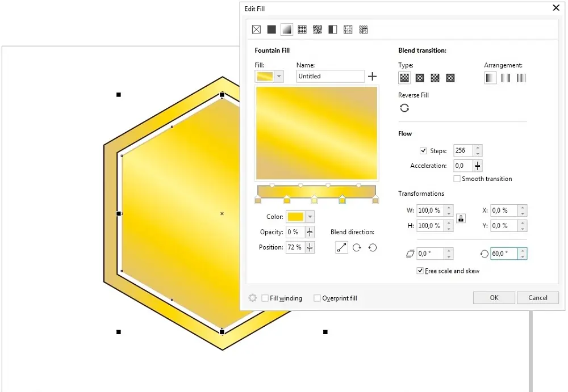Enable the Fill winding checkbox
The width and height of the screenshot is (568, 392).
(265, 298)
